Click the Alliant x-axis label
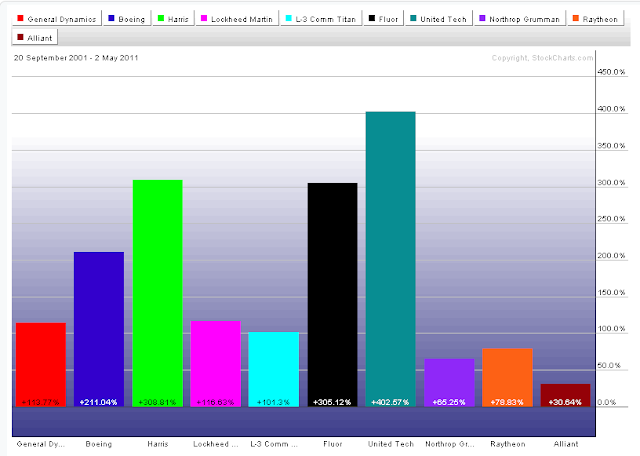 point(566,444)
